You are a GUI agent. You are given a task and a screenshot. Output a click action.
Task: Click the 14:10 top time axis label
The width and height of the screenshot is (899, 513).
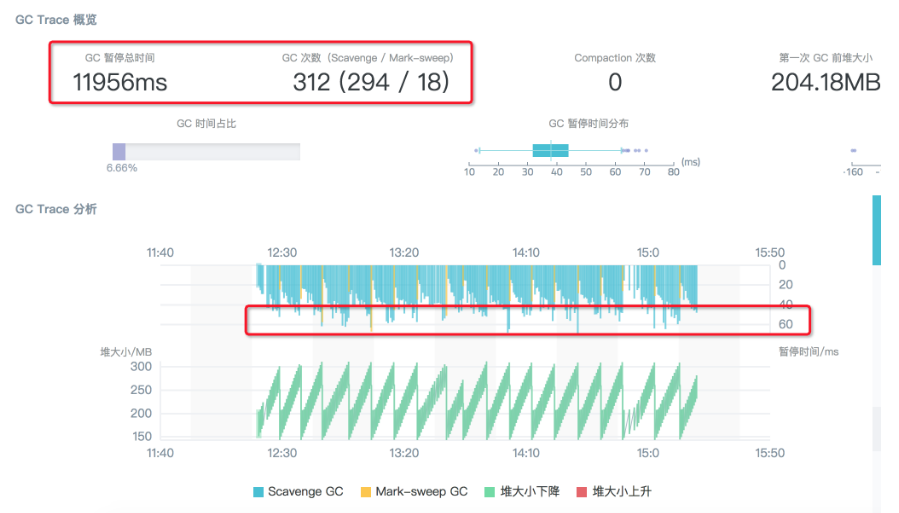[526, 253]
